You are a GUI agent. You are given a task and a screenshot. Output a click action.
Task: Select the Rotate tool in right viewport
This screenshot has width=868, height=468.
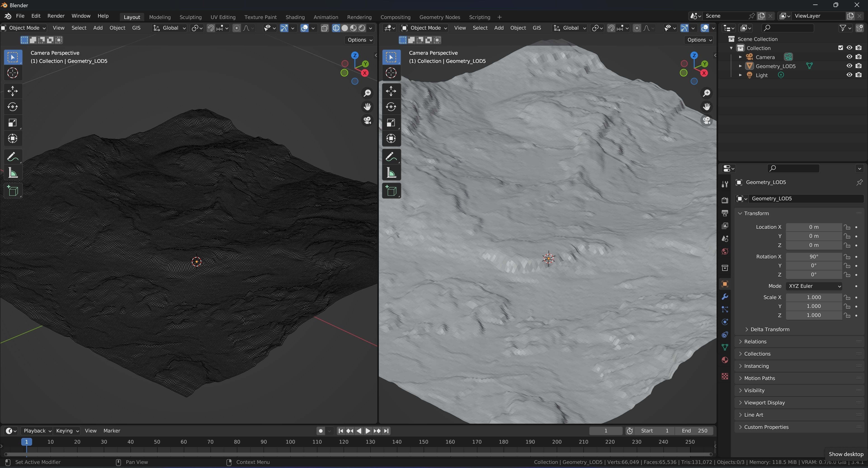pos(391,107)
